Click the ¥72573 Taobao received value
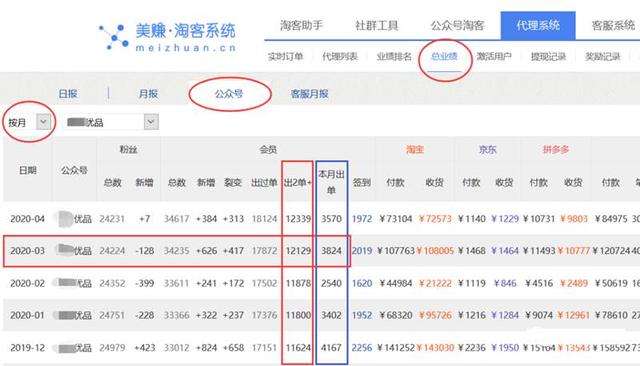640x366 pixels. [435, 219]
